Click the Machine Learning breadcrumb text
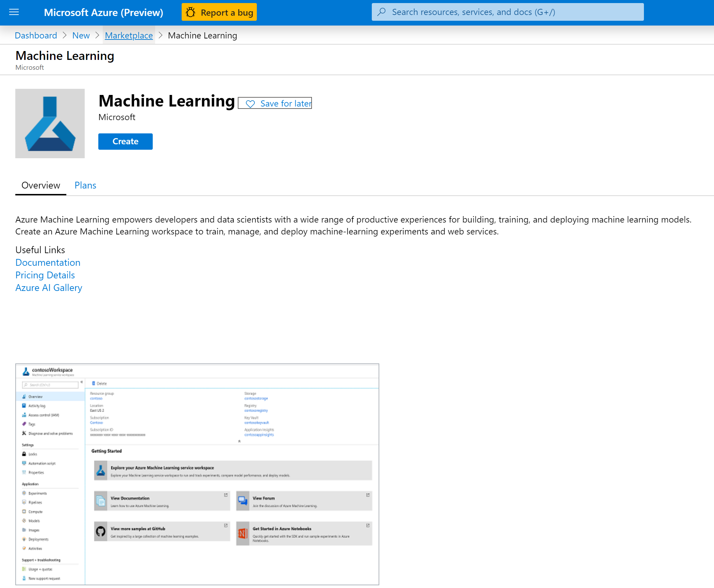The width and height of the screenshot is (714, 588). pyautogui.click(x=202, y=35)
